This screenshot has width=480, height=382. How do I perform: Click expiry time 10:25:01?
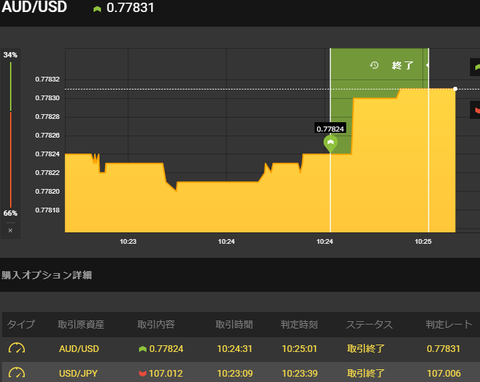(299, 349)
